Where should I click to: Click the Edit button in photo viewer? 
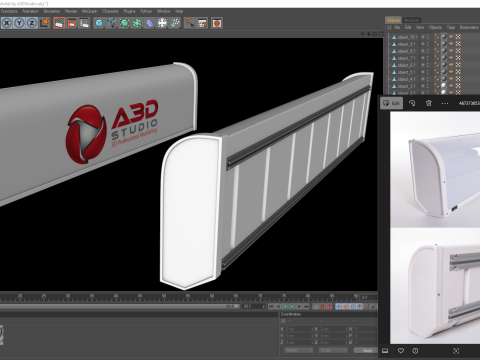391,103
